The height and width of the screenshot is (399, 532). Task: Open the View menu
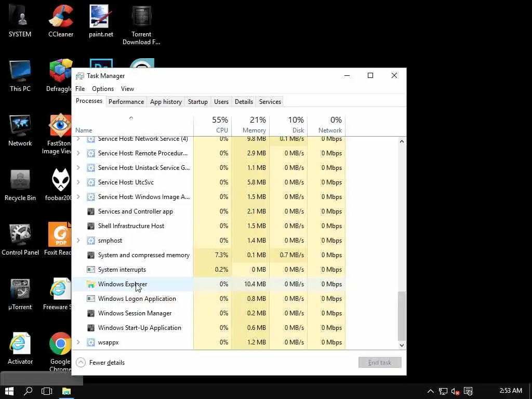127,89
